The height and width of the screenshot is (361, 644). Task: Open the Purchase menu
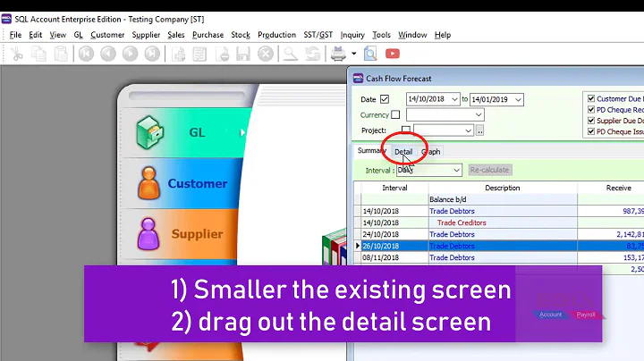click(x=208, y=35)
